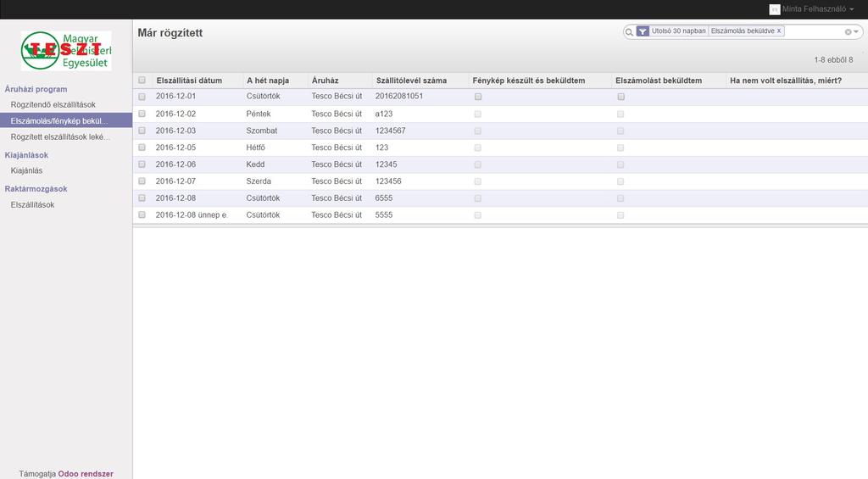The height and width of the screenshot is (479, 868).
Task: Click delivery note number 20162081051
Action: click(x=399, y=97)
